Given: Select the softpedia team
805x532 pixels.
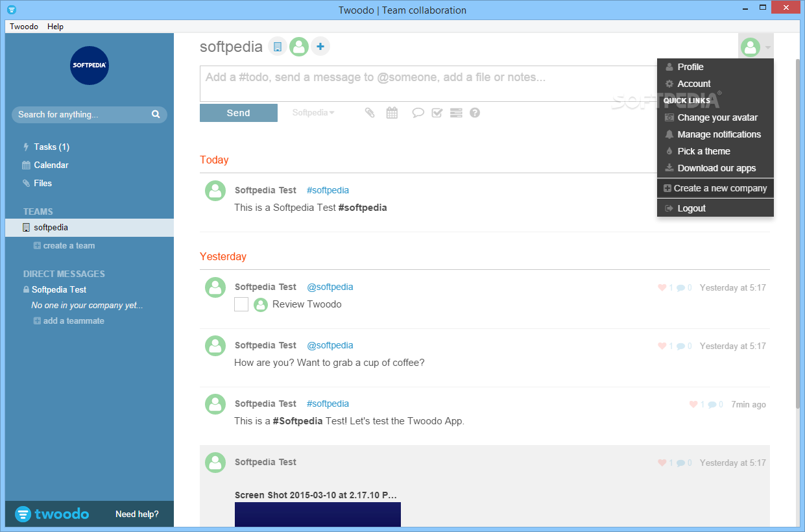Looking at the screenshot, I should [90, 228].
